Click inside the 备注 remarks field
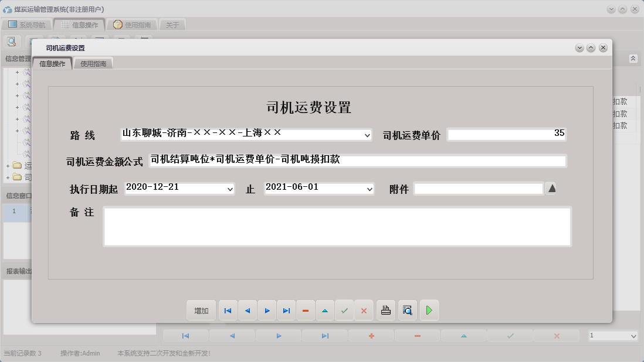Image resolution: width=644 pixels, height=362 pixels. click(337, 226)
